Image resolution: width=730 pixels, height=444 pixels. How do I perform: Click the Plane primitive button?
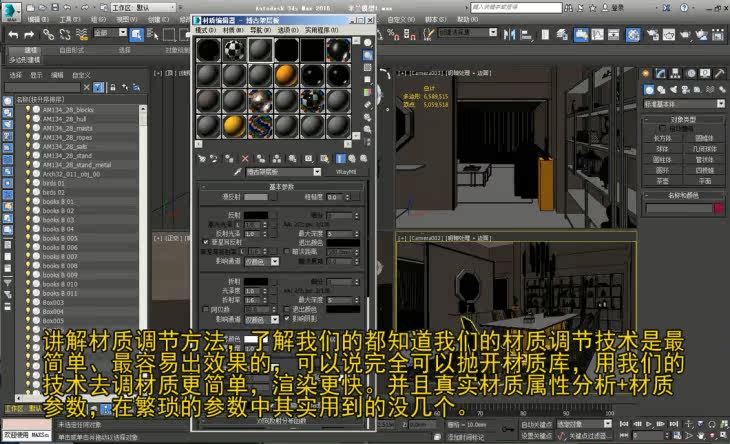[x=704, y=181]
